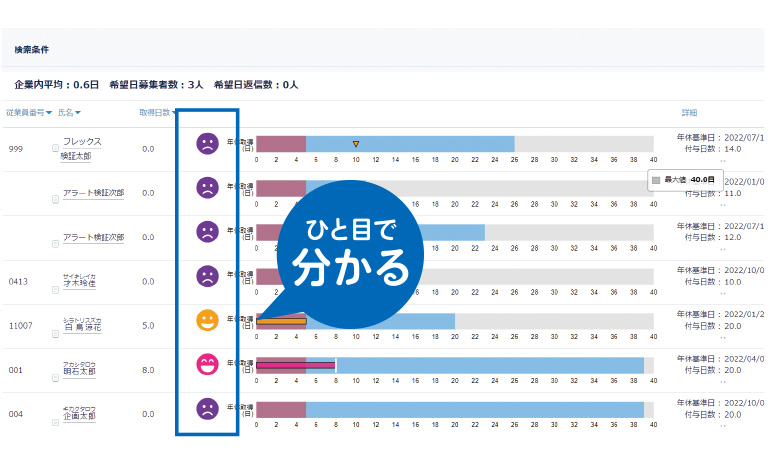780x468 pixels.
Task: Sort by 従業員番号 column arrow
Action: 49,112
